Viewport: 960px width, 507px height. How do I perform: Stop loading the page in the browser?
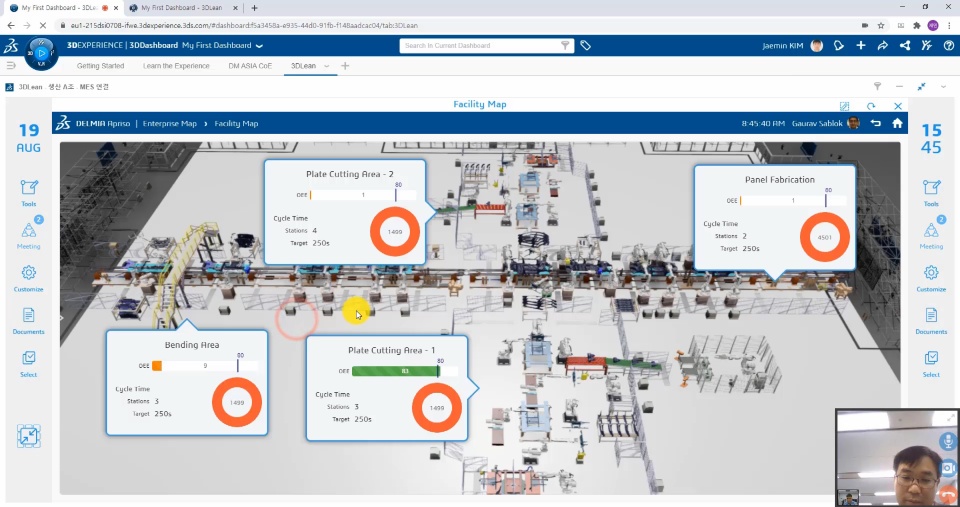(43, 26)
